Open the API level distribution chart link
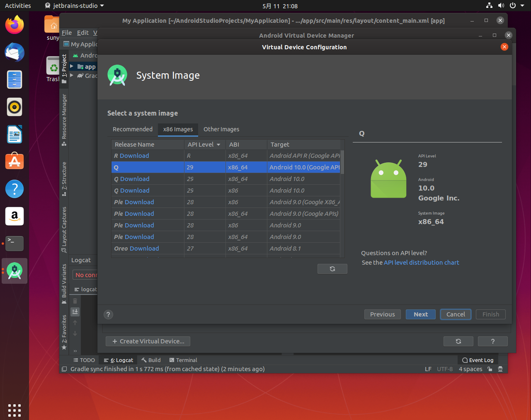The image size is (531, 420). tap(421, 263)
